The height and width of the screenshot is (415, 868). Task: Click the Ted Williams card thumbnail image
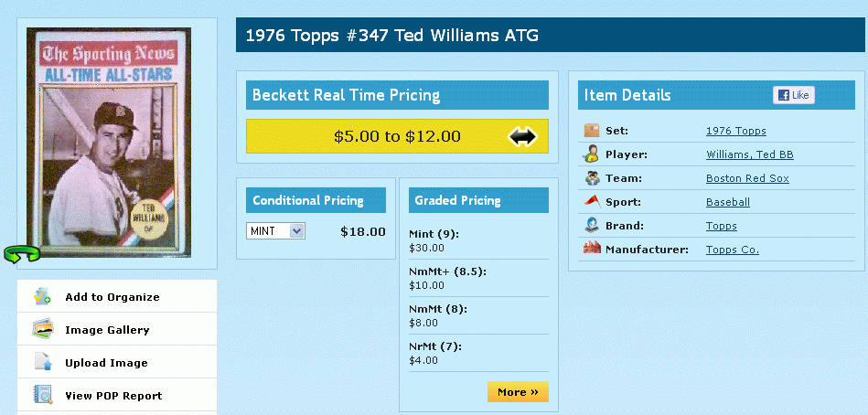click(109, 143)
